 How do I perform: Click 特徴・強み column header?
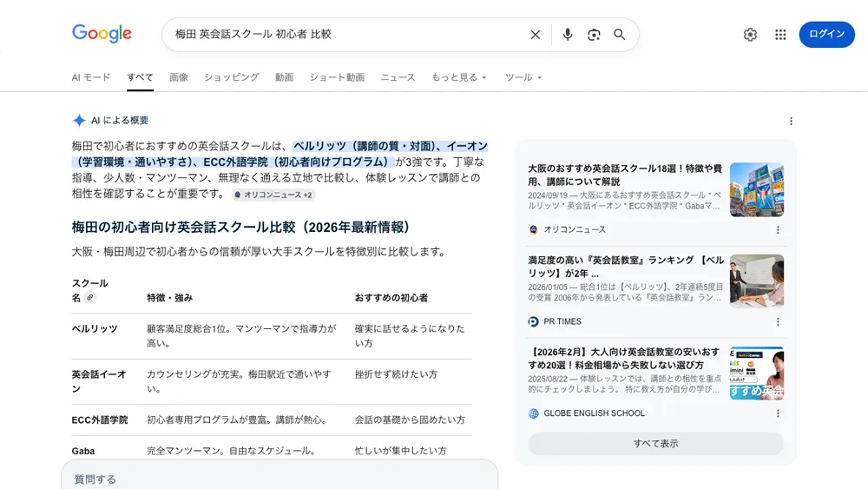[170, 298]
